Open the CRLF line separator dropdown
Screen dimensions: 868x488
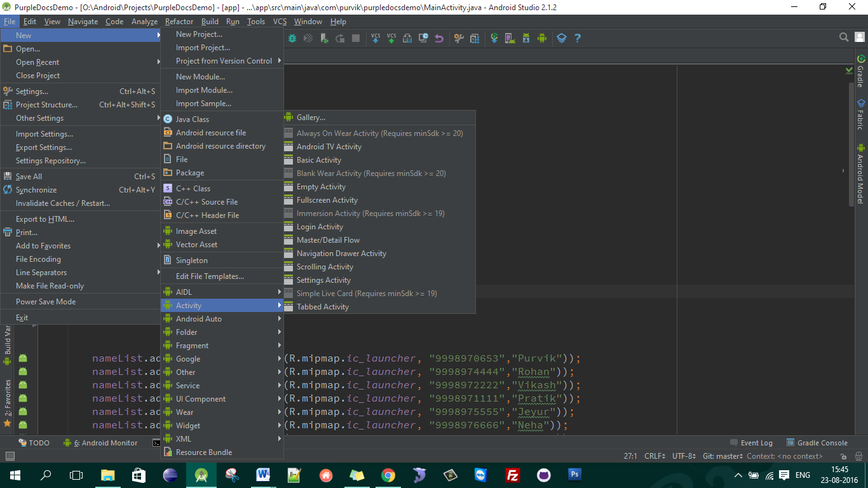(654, 456)
